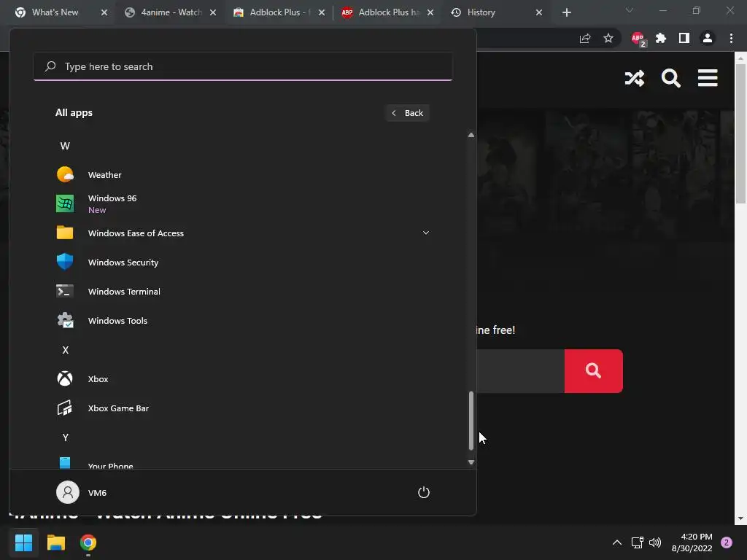
Task: Open Chrome profile avatar
Action: [708, 38]
